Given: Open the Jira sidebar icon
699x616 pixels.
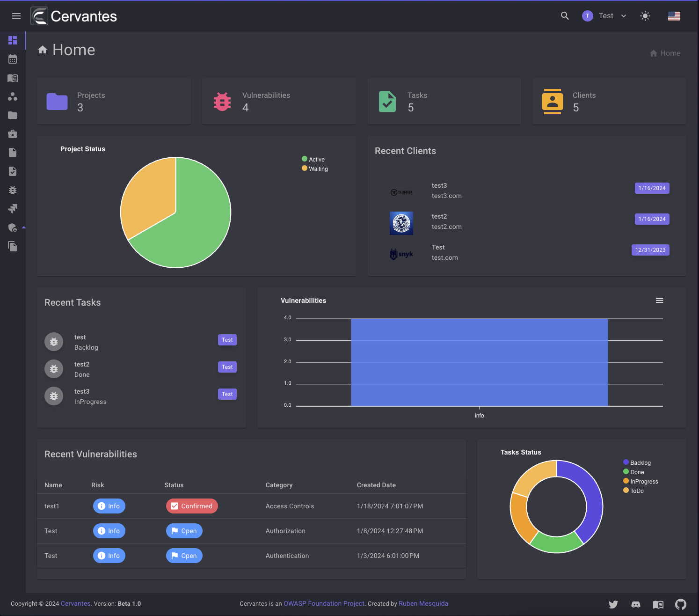Looking at the screenshot, I should (x=13, y=209).
